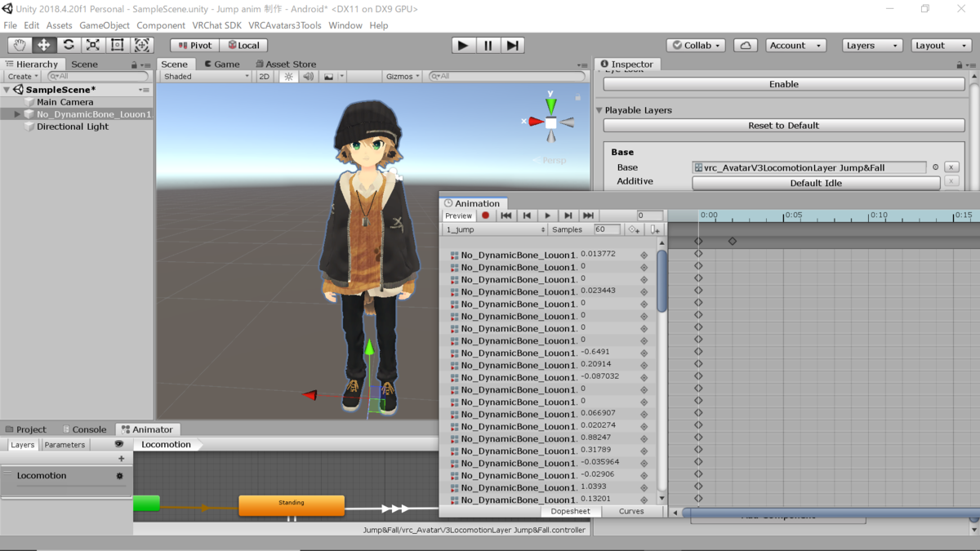Open the VRCAvatars3Tools menu

click(285, 25)
